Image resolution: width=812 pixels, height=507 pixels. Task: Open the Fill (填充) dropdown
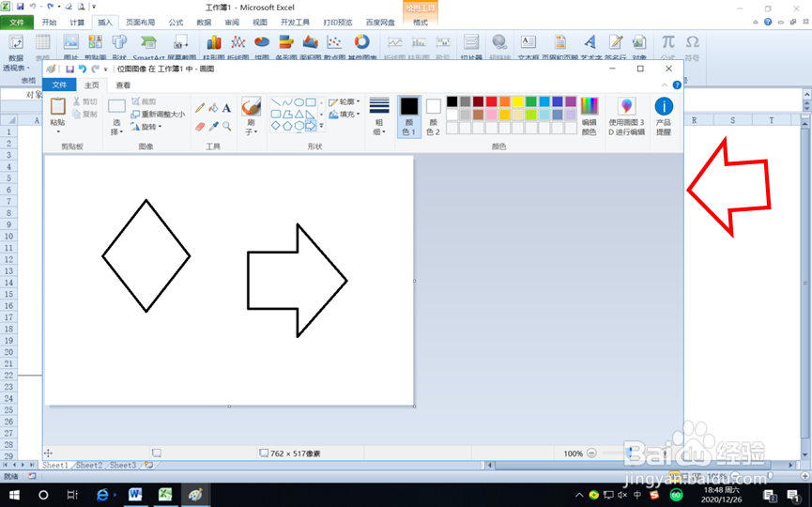345,114
